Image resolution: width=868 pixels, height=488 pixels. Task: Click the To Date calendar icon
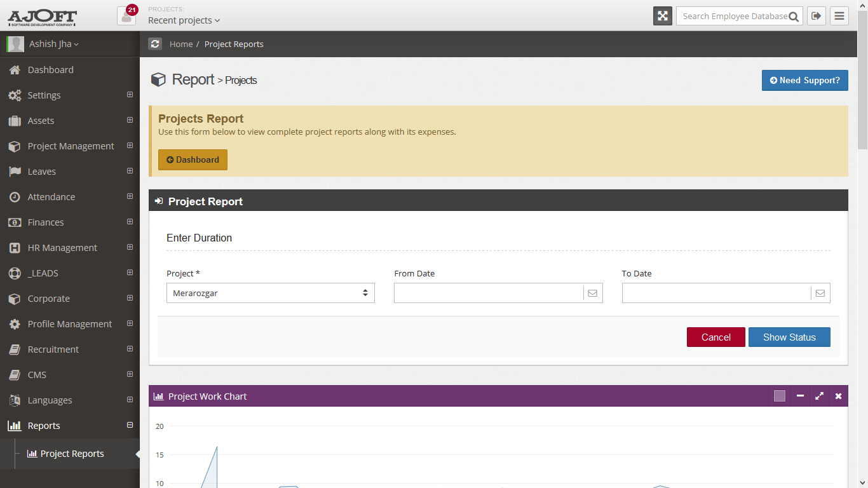point(820,293)
